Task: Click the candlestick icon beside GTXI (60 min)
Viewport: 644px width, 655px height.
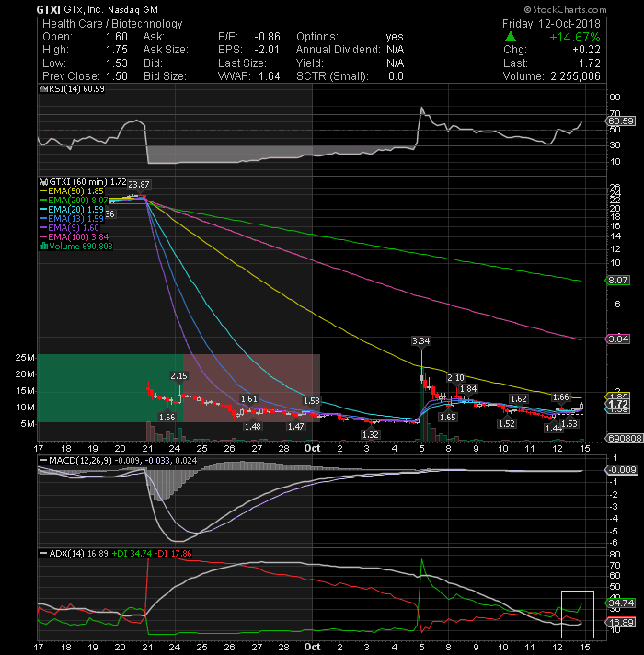Action: (x=43, y=182)
